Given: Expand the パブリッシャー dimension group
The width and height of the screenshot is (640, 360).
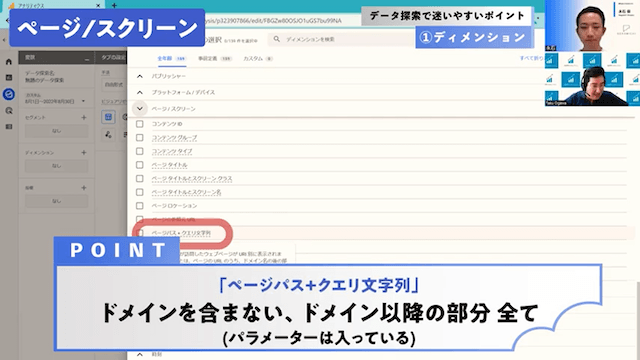Looking at the screenshot, I should [140, 76].
